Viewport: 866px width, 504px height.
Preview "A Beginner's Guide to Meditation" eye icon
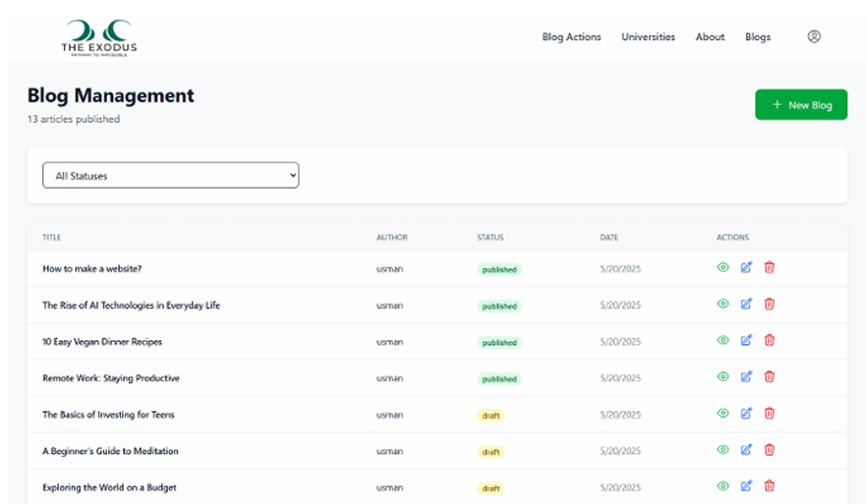(722, 449)
